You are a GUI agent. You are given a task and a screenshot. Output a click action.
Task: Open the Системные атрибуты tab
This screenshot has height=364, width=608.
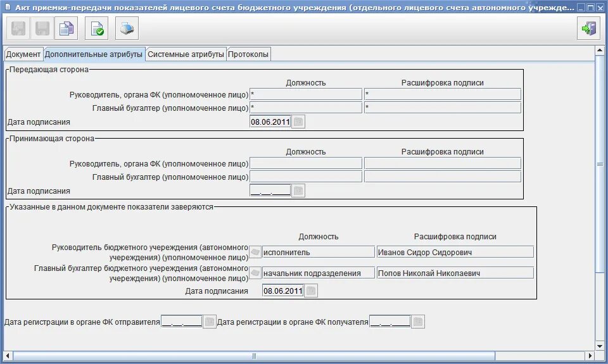(186, 54)
